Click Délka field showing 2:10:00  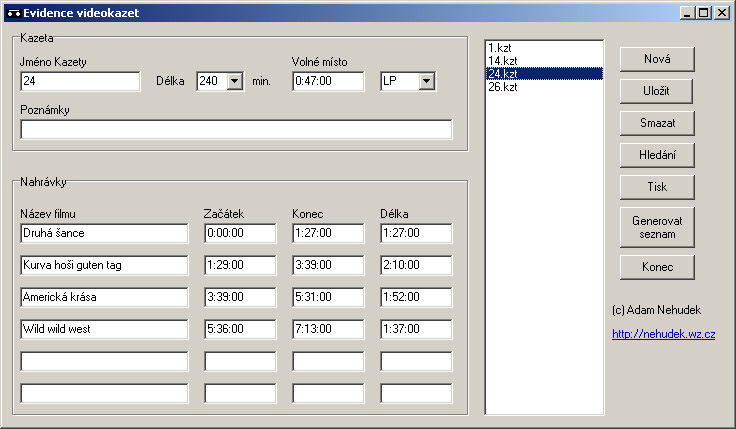click(416, 265)
